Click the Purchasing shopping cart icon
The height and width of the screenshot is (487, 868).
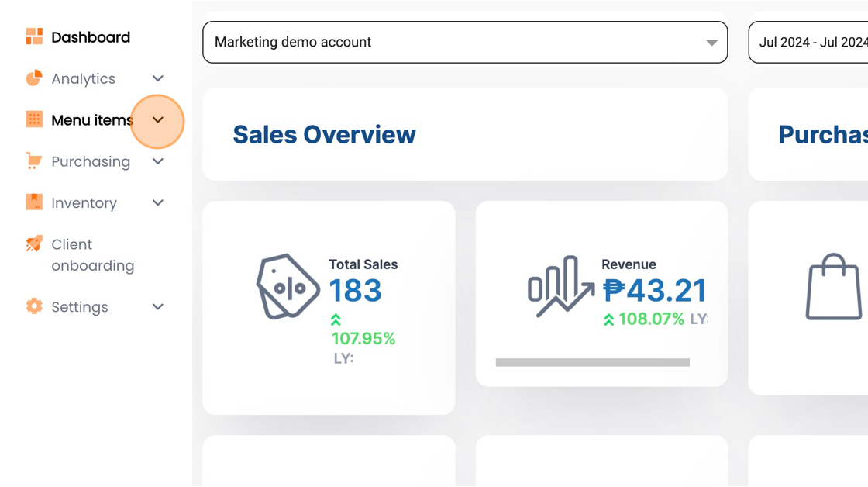(34, 161)
